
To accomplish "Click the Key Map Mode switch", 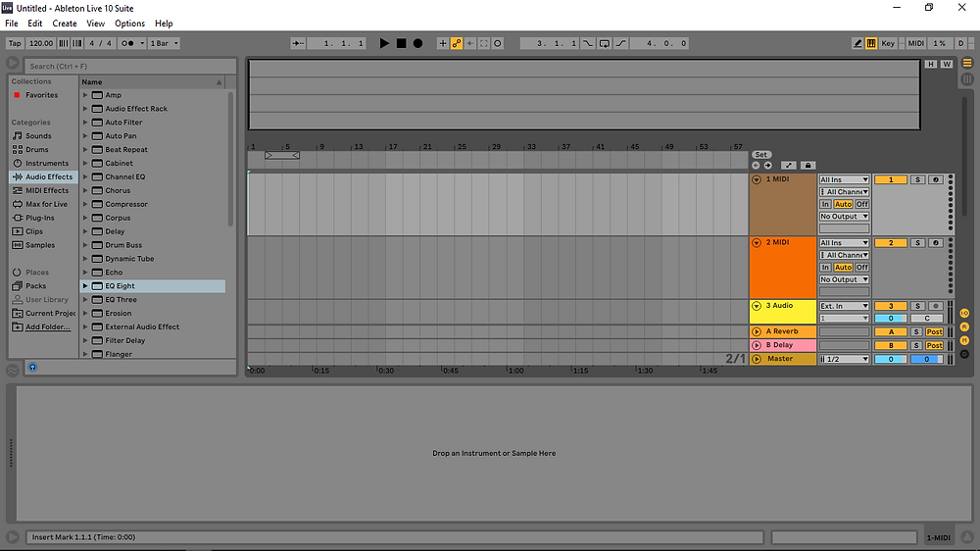I will pos(888,43).
